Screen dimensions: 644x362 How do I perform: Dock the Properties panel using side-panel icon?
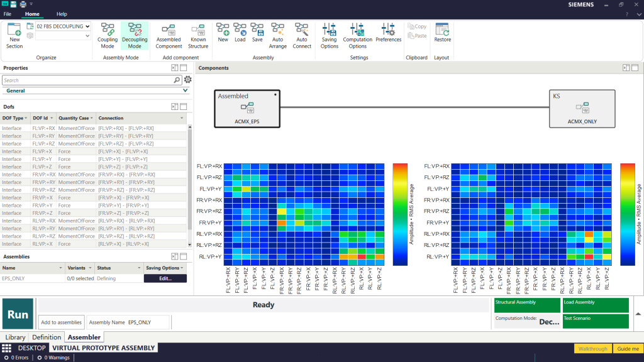coord(175,68)
